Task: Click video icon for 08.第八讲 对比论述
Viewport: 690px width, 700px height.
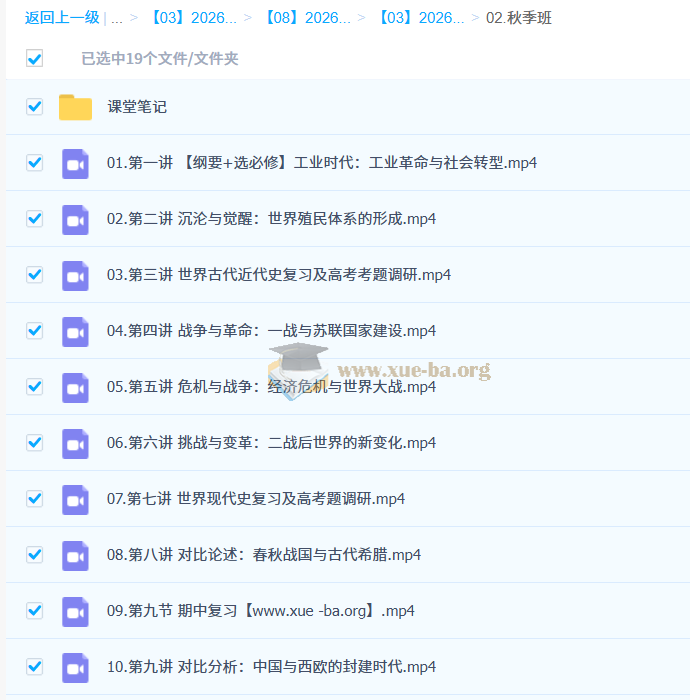Action: 75,555
